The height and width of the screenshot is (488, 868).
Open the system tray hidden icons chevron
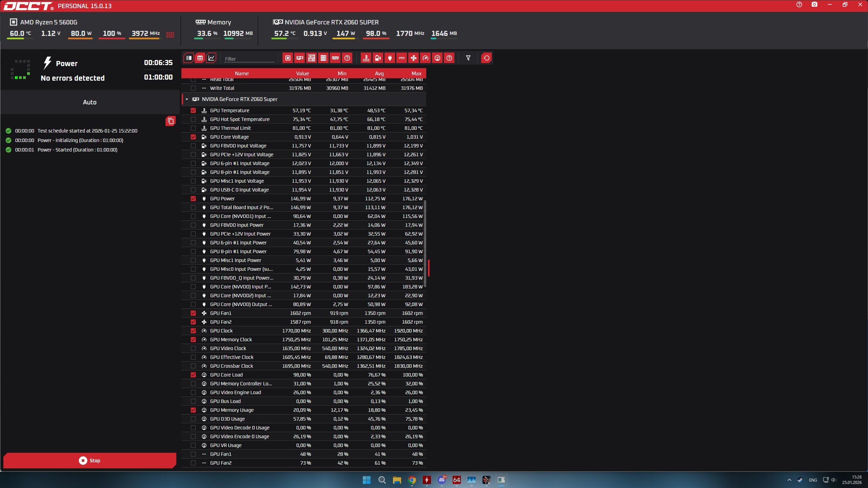[789, 480]
